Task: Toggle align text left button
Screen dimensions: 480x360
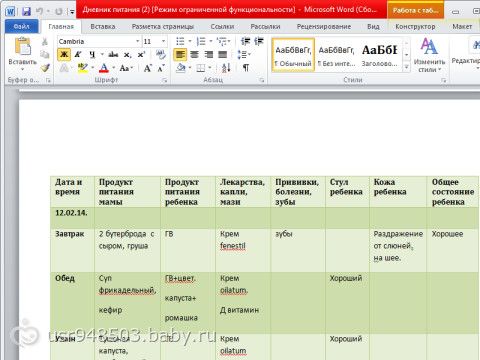Action: (x=180, y=54)
